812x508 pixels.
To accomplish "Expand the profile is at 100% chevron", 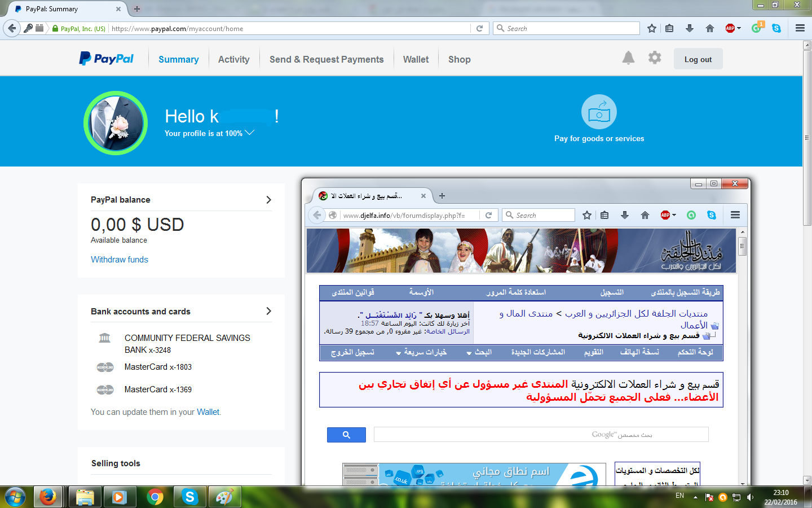I will (249, 133).
